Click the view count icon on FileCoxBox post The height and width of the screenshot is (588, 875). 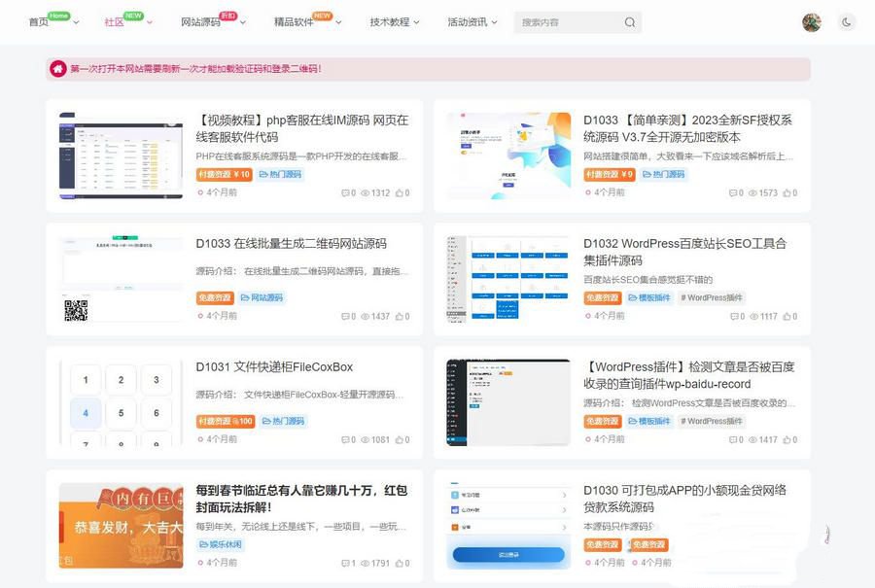(367, 439)
